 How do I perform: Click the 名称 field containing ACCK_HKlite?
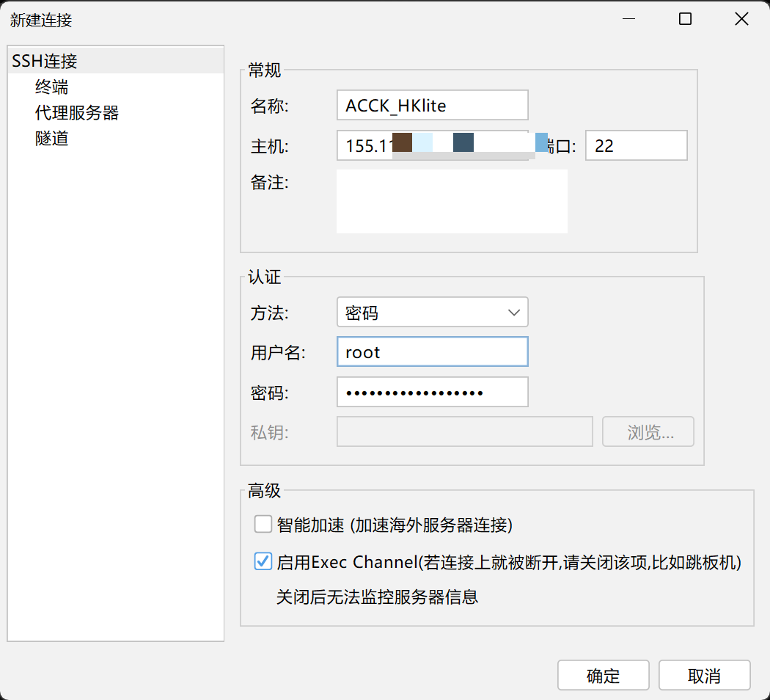(x=432, y=105)
